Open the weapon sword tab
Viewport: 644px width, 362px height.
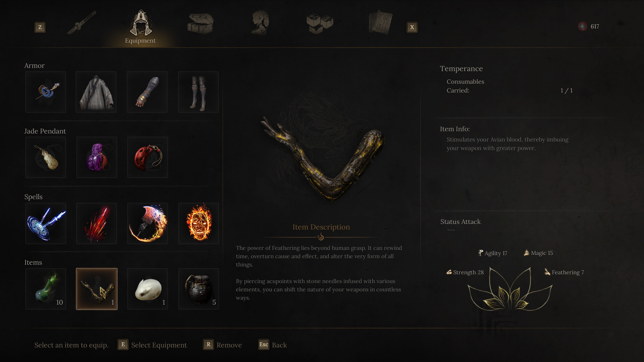pyautogui.click(x=81, y=23)
